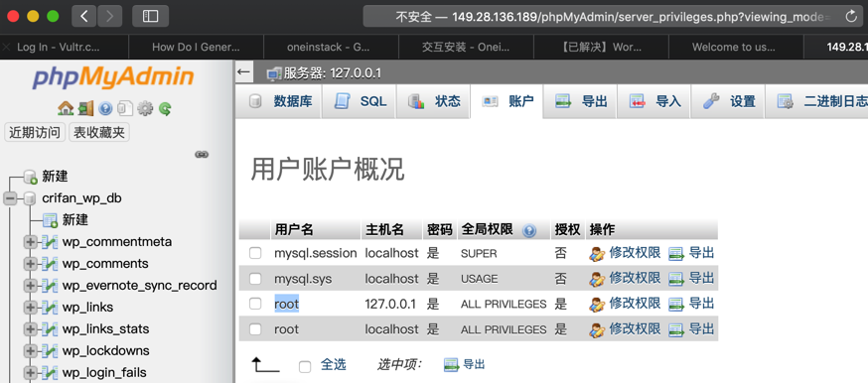
Task: Toggle the Safari sidebar button
Action: [x=151, y=16]
